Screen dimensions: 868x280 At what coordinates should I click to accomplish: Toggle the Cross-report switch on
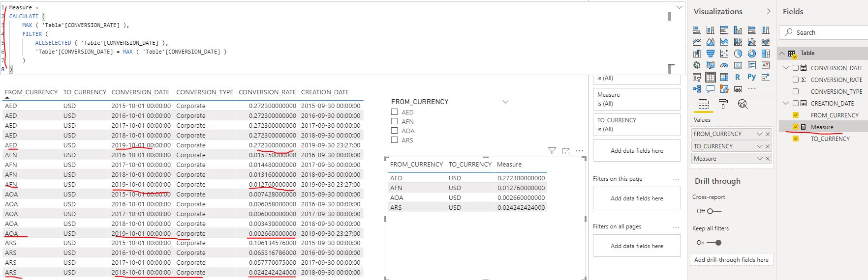(x=713, y=211)
